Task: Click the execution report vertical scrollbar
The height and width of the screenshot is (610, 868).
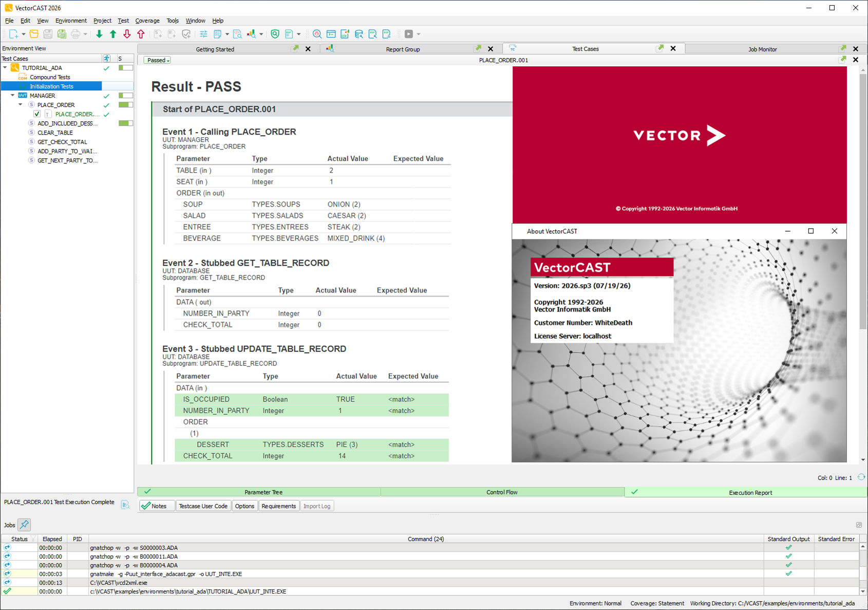Action: coord(863,202)
